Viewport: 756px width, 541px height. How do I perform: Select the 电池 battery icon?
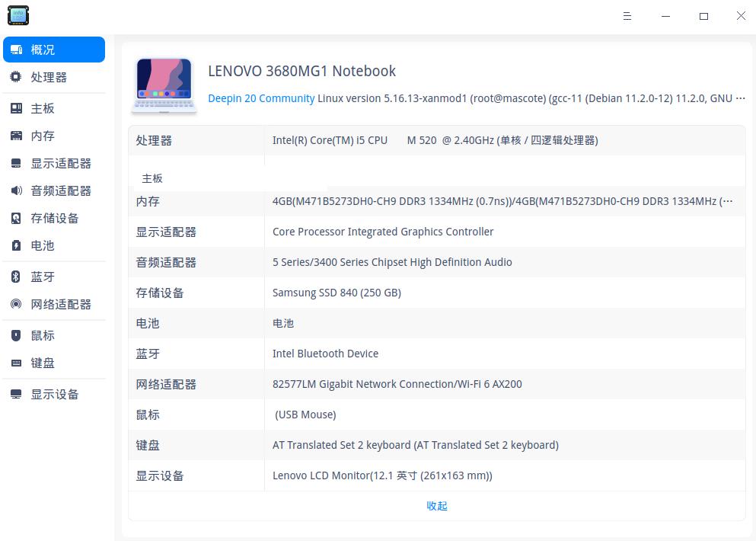coord(16,245)
